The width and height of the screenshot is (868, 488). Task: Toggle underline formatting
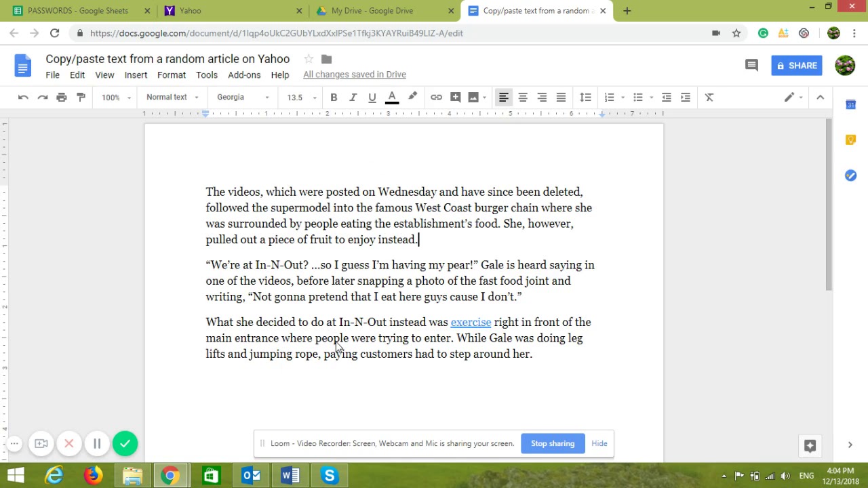coord(372,98)
